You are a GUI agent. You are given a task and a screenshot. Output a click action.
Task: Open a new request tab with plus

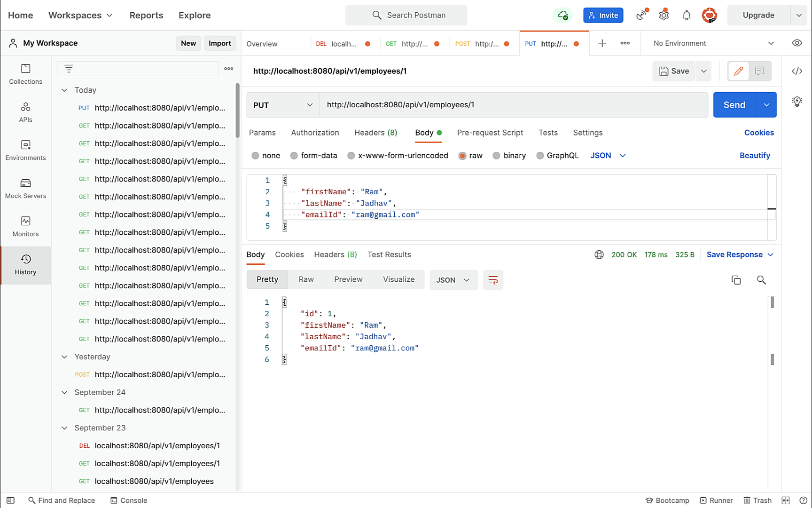[x=602, y=43]
